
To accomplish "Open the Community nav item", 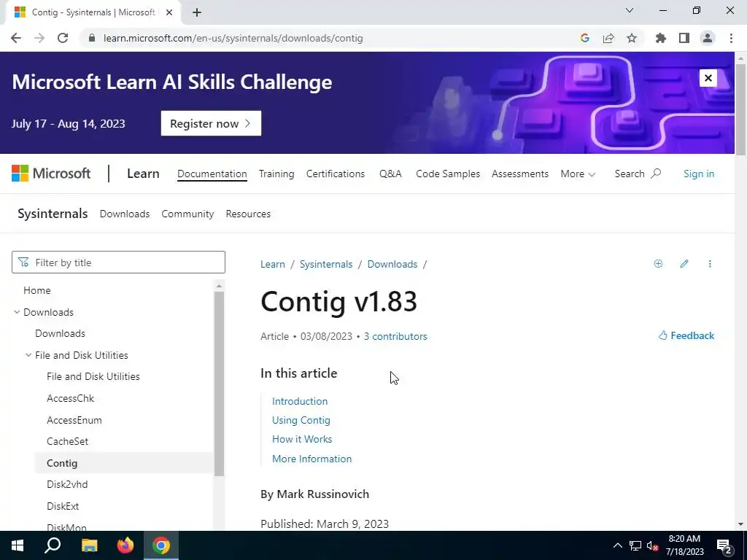I will (x=187, y=214).
